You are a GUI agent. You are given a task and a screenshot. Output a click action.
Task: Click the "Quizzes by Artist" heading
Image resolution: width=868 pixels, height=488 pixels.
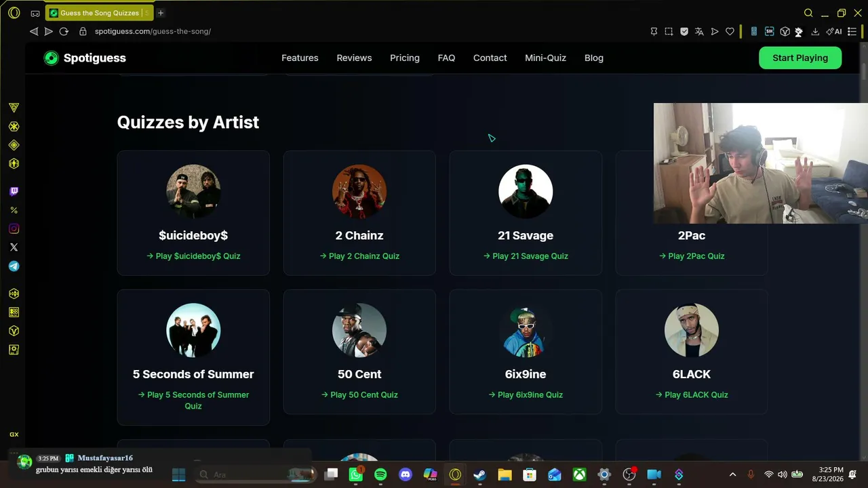coord(188,122)
